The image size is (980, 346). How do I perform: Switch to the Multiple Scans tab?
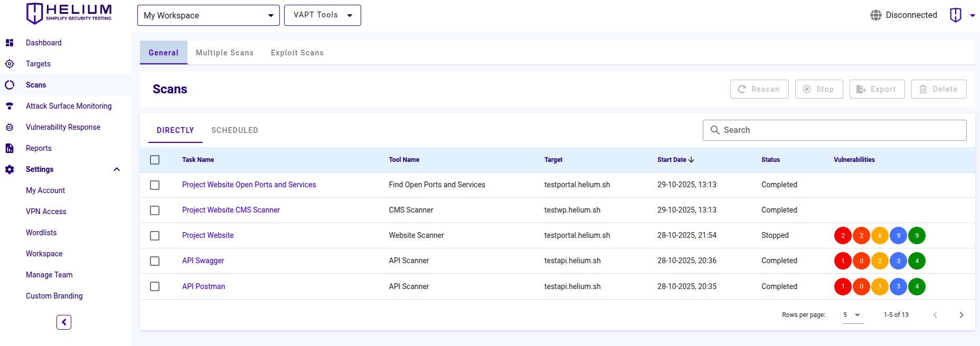(x=224, y=53)
